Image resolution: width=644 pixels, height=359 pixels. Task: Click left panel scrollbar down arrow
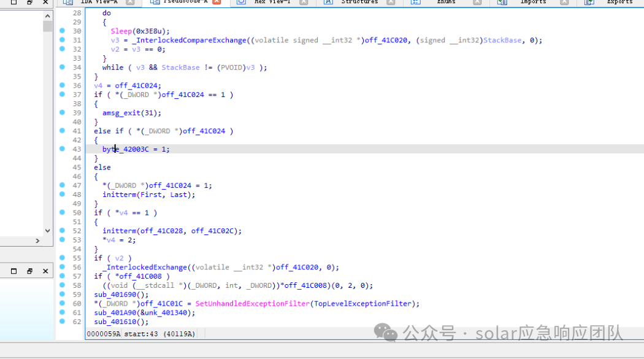(48, 231)
